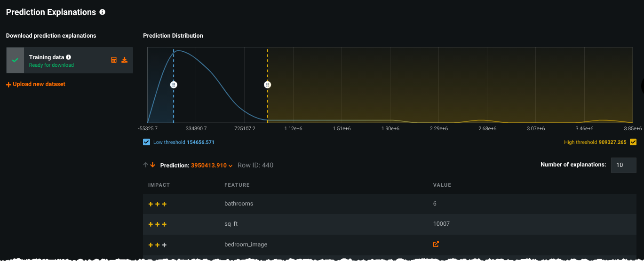
Task: Click the FEATURE column header
Action: coord(237,185)
